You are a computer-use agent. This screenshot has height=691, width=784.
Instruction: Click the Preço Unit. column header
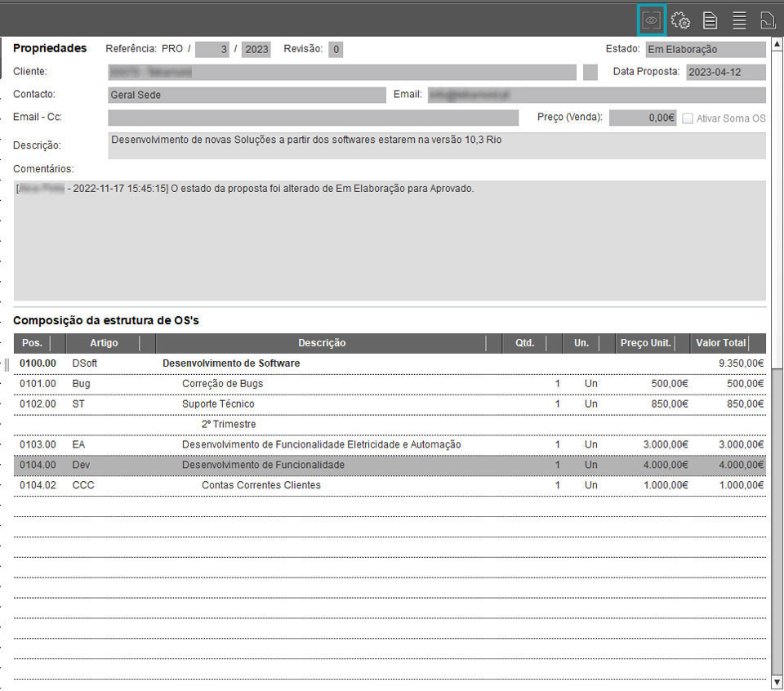click(645, 343)
